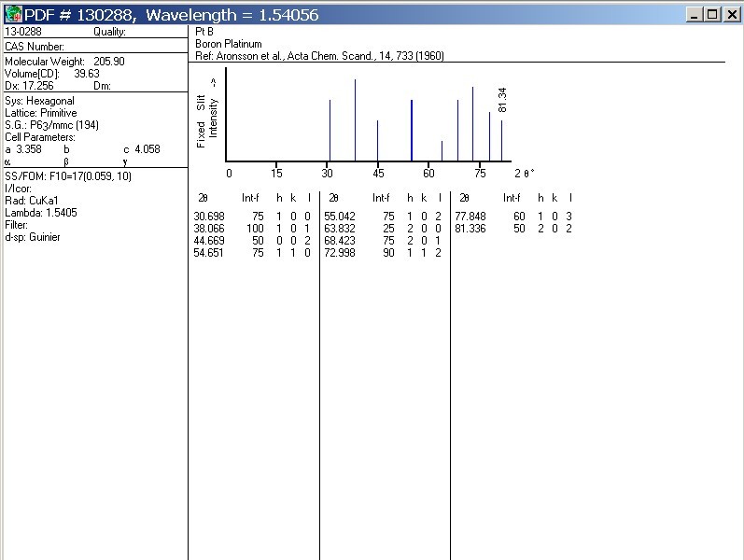This screenshot has width=744, height=560.
Task: Click the first peak line near 31 degrees
Action: (330, 131)
